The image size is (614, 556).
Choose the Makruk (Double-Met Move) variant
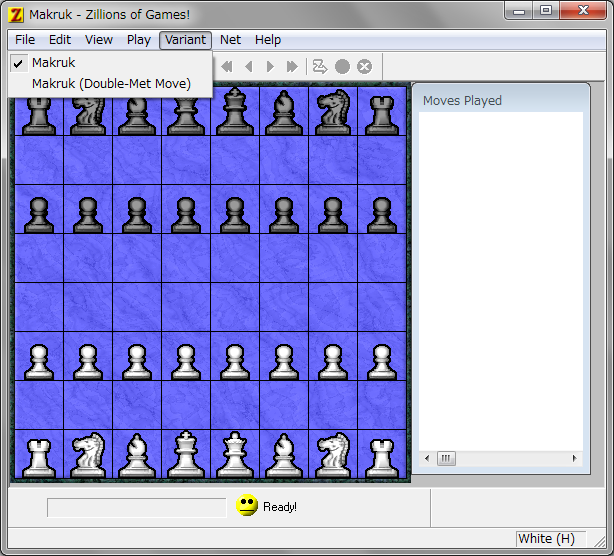point(110,84)
